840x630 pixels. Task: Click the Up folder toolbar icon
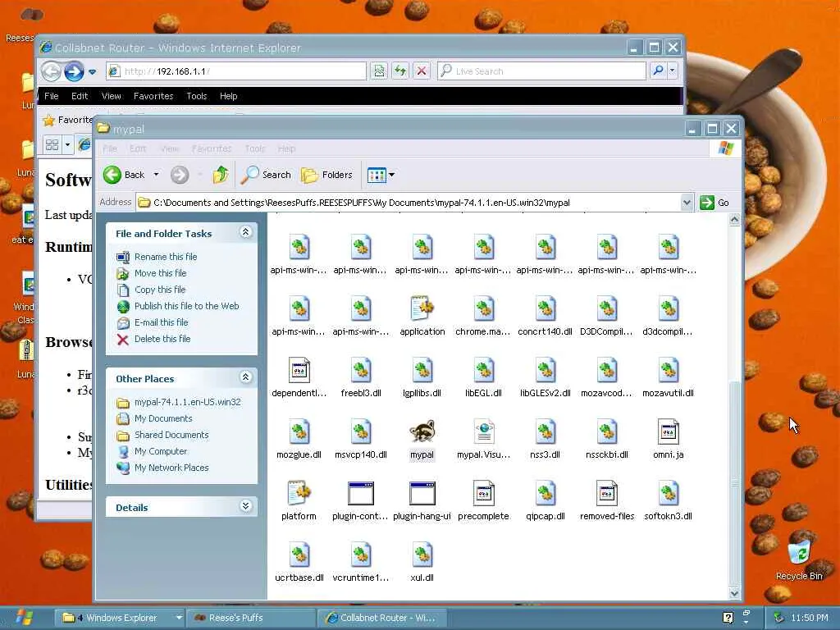click(x=220, y=175)
